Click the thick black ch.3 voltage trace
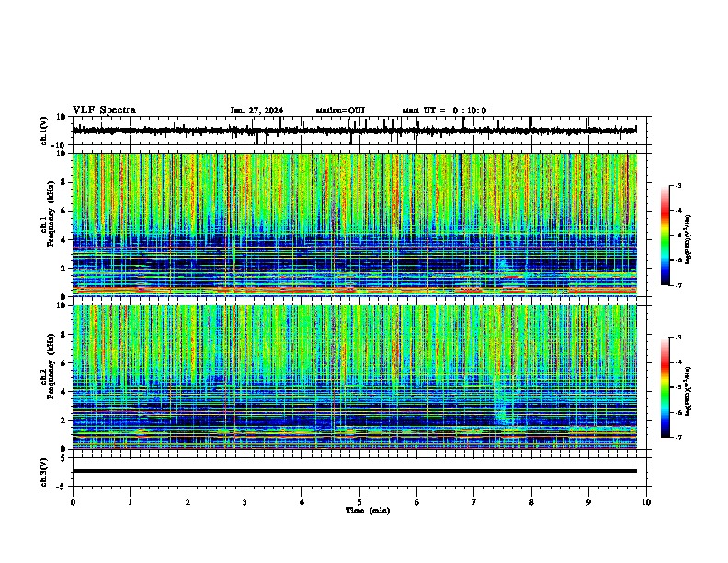728x563 pixels. [355, 471]
